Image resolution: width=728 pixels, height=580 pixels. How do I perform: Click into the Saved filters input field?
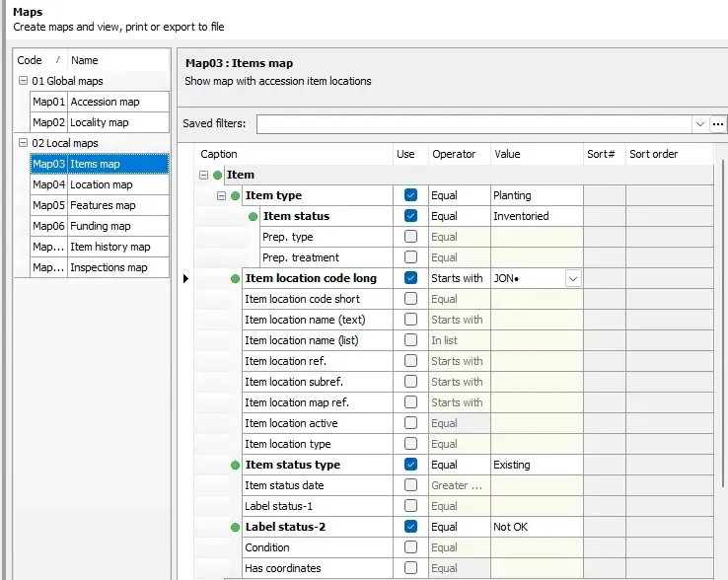click(474, 124)
